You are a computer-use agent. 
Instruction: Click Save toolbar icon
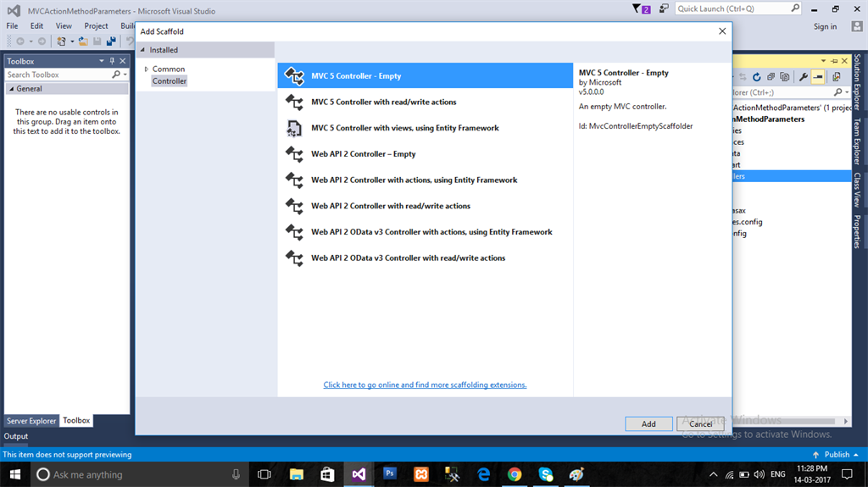97,42
